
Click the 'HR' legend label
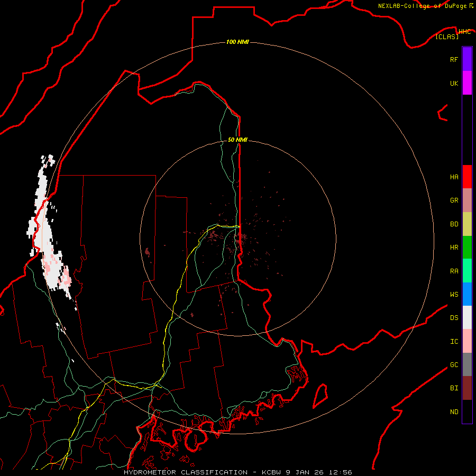point(454,248)
